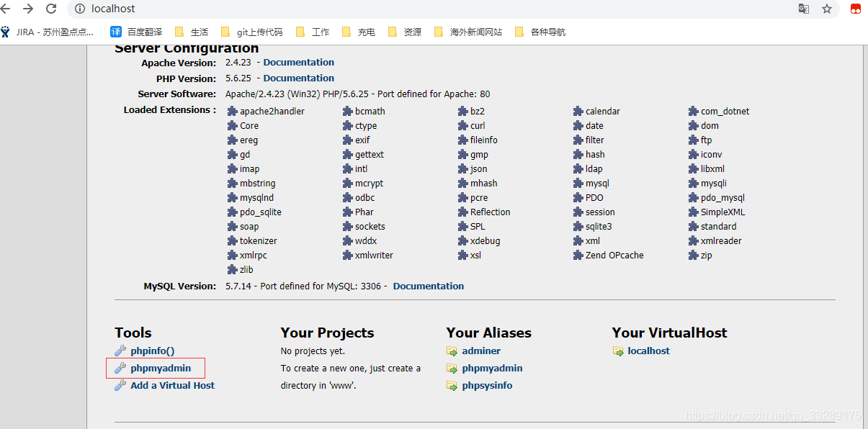Image resolution: width=868 pixels, height=429 pixels.
Task: Open MySQL Version Documentation link
Action: (429, 286)
